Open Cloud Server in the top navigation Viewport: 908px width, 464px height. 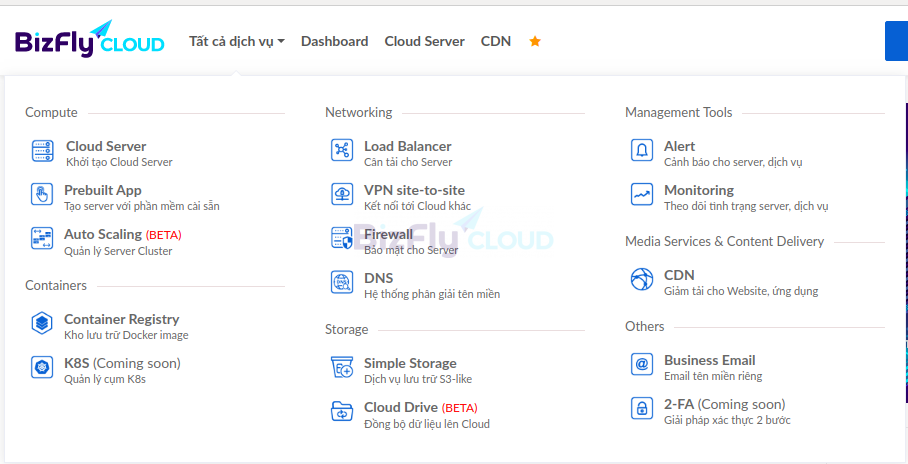(x=424, y=42)
